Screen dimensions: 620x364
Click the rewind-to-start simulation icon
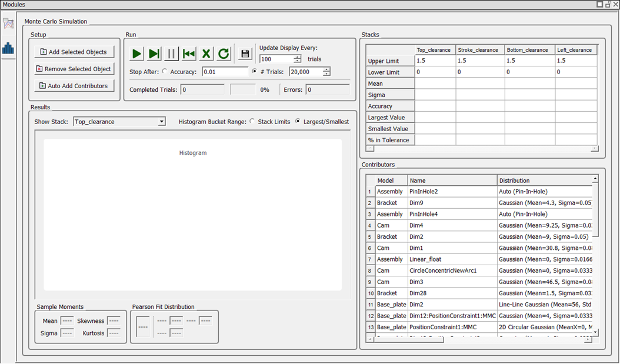click(x=189, y=54)
